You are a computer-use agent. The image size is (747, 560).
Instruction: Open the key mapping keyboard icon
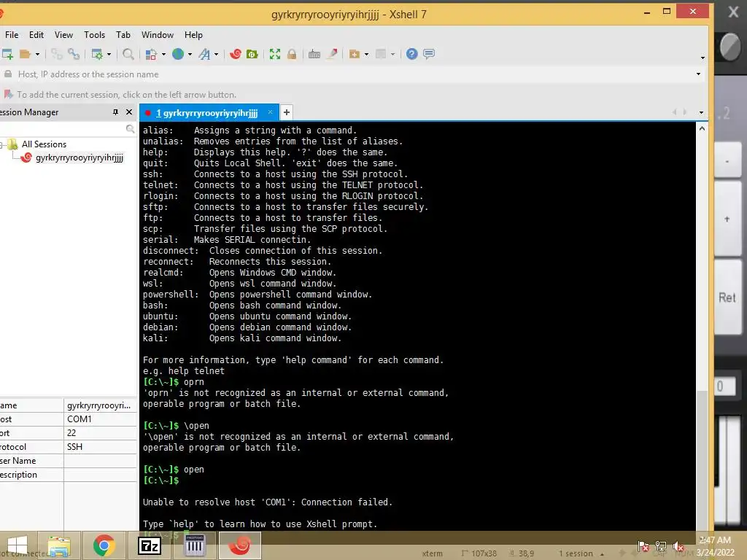click(x=314, y=54)
